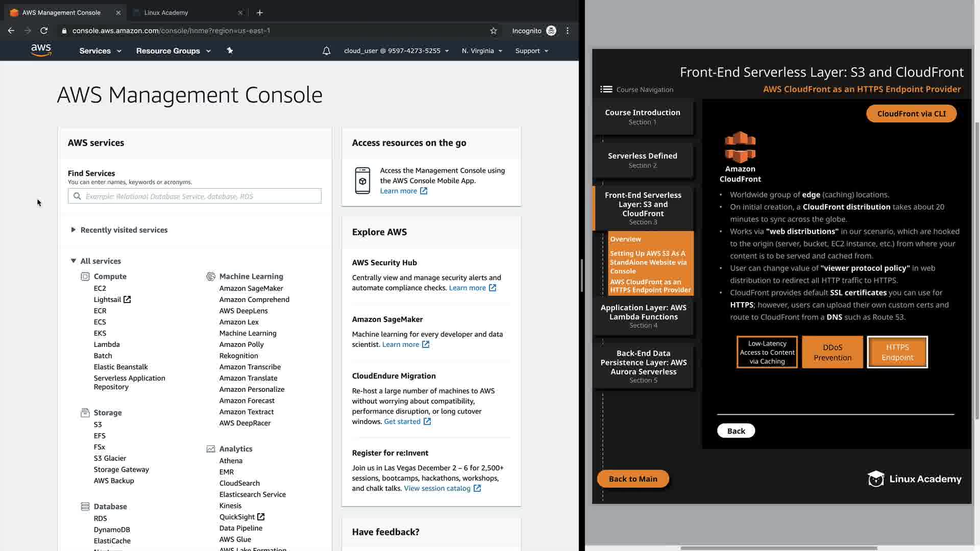Expand Recently visited services
The image size is (980, 551).
[124, 230]
